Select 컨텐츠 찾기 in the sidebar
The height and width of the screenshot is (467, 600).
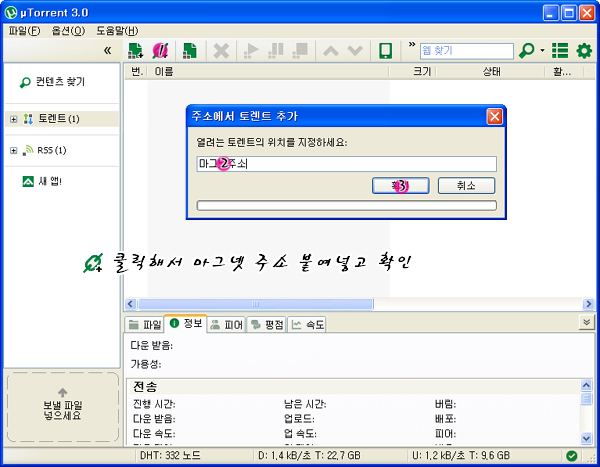(59, 82)
